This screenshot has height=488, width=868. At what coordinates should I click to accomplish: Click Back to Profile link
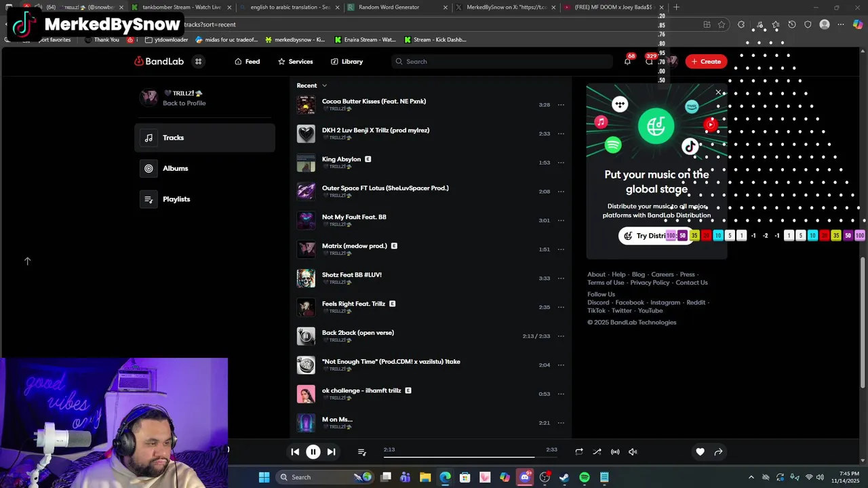[184, 103]
